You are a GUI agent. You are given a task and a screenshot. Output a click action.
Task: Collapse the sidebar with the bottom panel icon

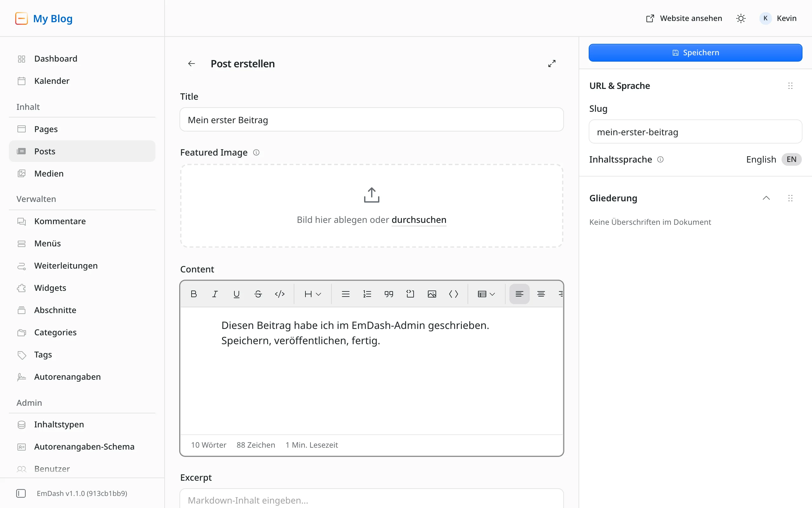21,493
